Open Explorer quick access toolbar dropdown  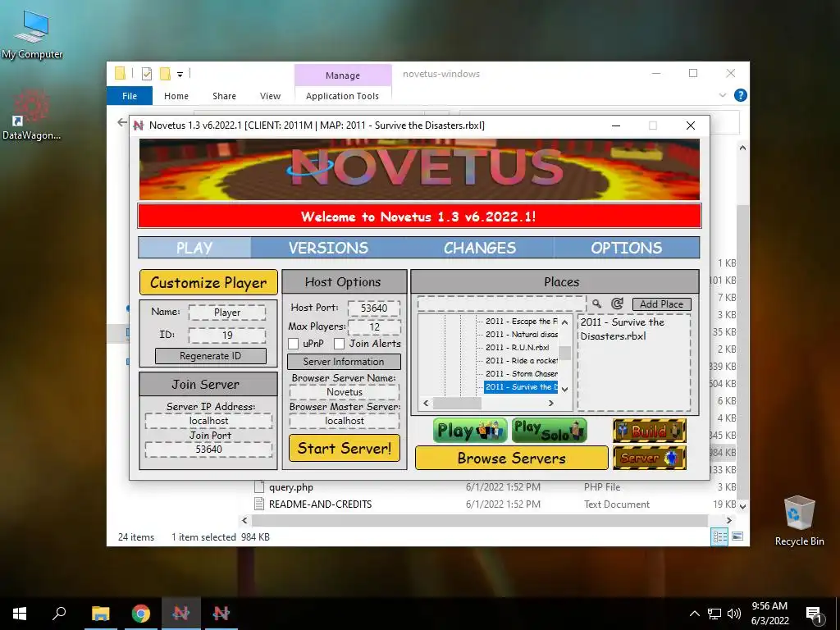[x=180, y=75]
